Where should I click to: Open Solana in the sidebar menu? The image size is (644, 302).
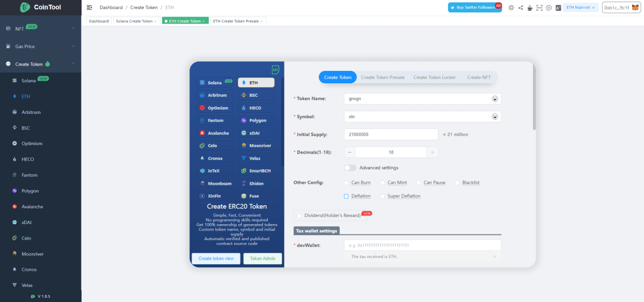coord(41,81)
